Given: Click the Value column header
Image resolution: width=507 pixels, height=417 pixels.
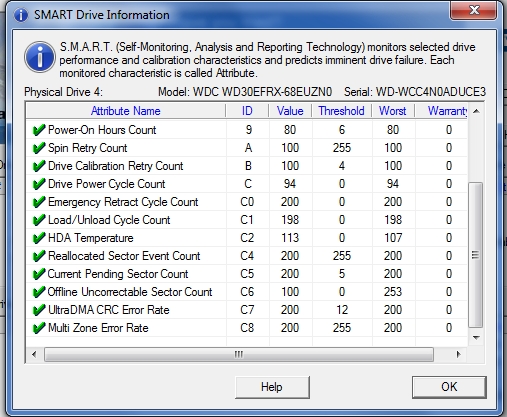Looking at the screenshot, I should [290, 111].
